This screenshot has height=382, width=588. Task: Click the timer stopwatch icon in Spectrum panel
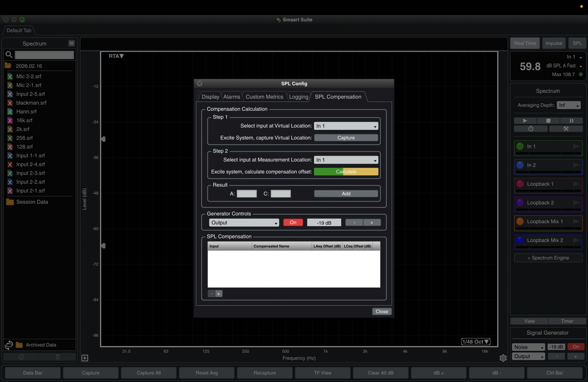(x=531, y=129)
